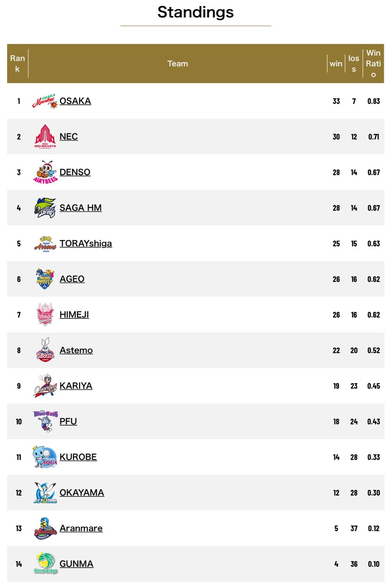Select the PFU BlueCats logo

coord(45,421)
